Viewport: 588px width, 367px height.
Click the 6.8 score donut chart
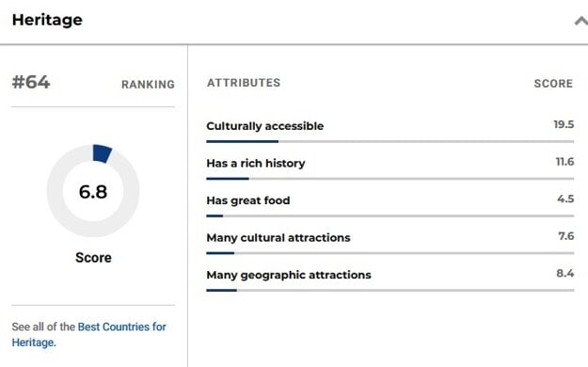[x=93, y=191]
